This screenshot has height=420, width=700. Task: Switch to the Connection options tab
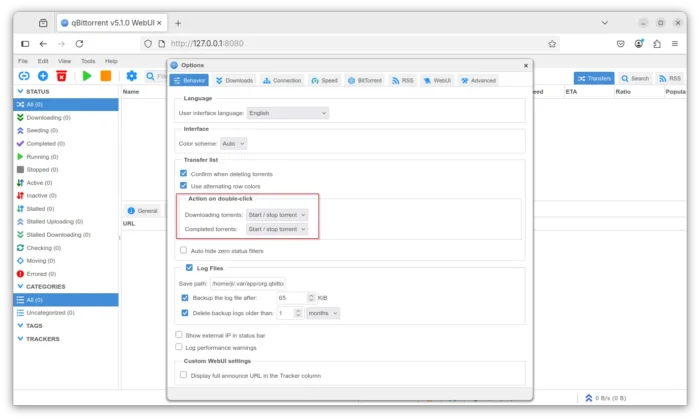pyautogui.click(x=282, y=80)
